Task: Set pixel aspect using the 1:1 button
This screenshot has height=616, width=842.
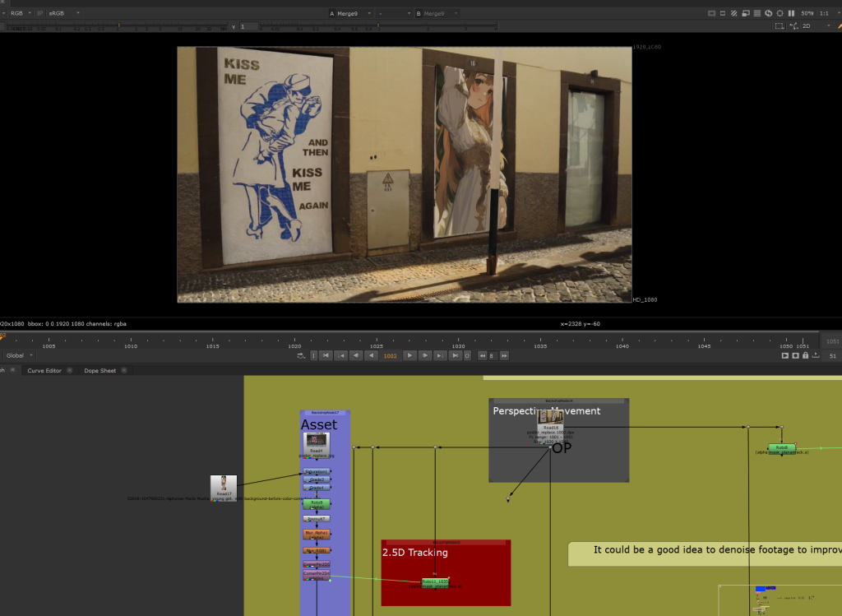Action: [824, 13]
